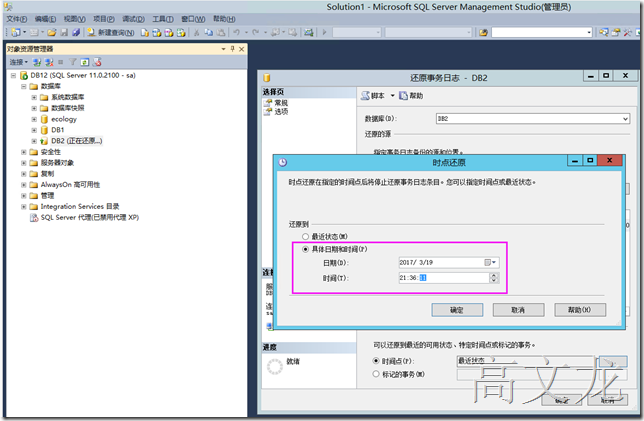This screenshot has width=644, height=421.
Task: Open the 对象资源管理器 window position dropdown arrow
Action: (x=223, y=49)
